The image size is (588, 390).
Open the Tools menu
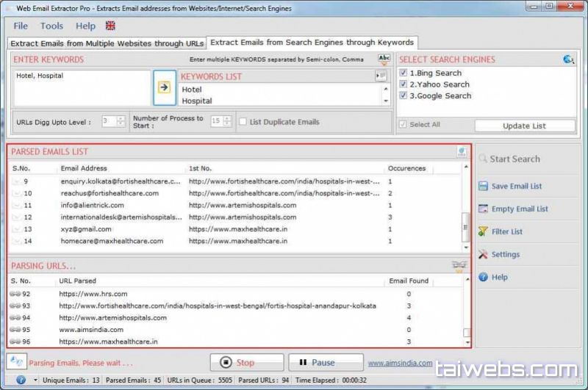click(51, 26)
